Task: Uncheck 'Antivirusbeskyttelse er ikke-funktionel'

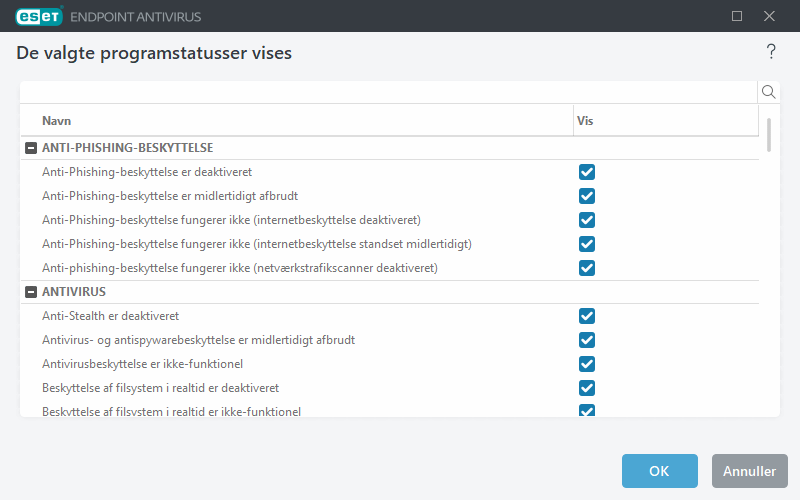Action: (587, 364)
